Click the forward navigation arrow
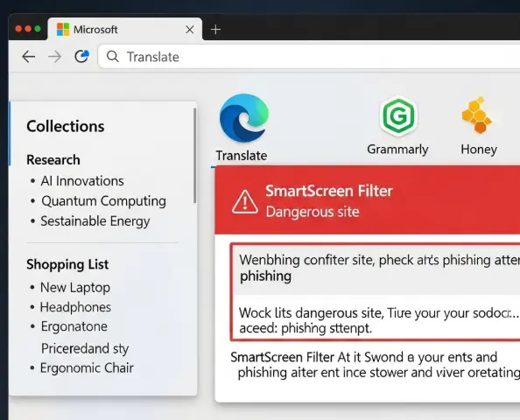The width and height of the screenshot is (520, 420). [x=55, y=57]
